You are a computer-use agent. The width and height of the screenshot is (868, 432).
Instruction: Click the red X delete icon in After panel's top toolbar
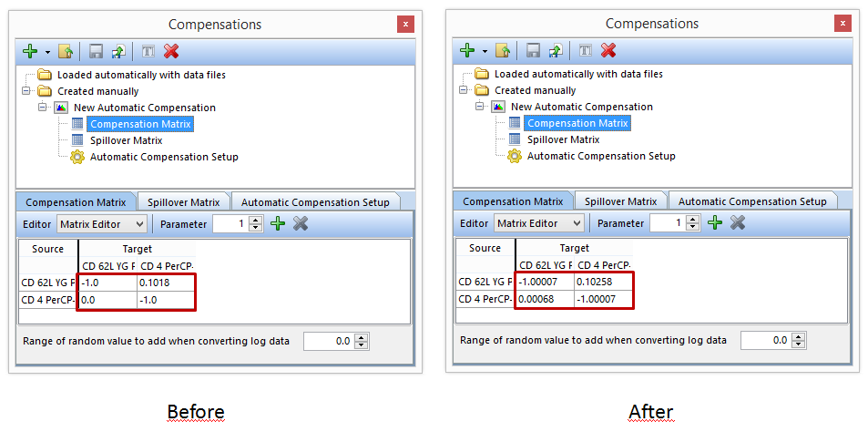(608, 51)
